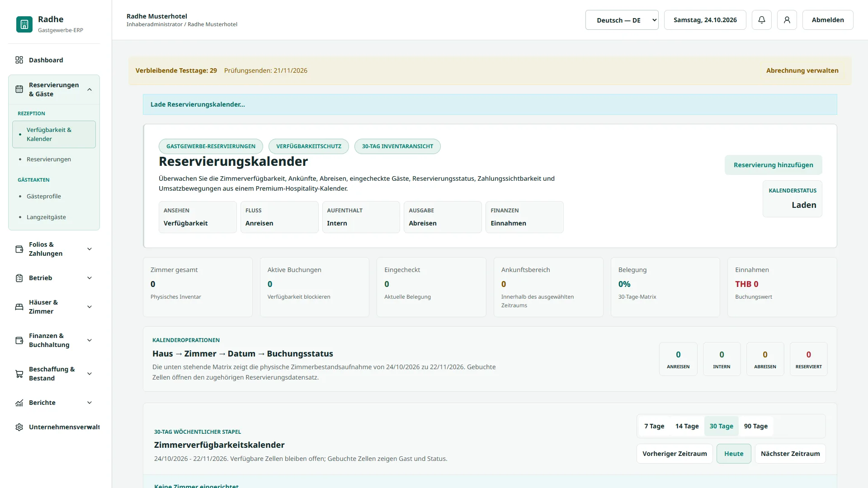Click the Häuser & Zimmer bed icon

(19, 307)
